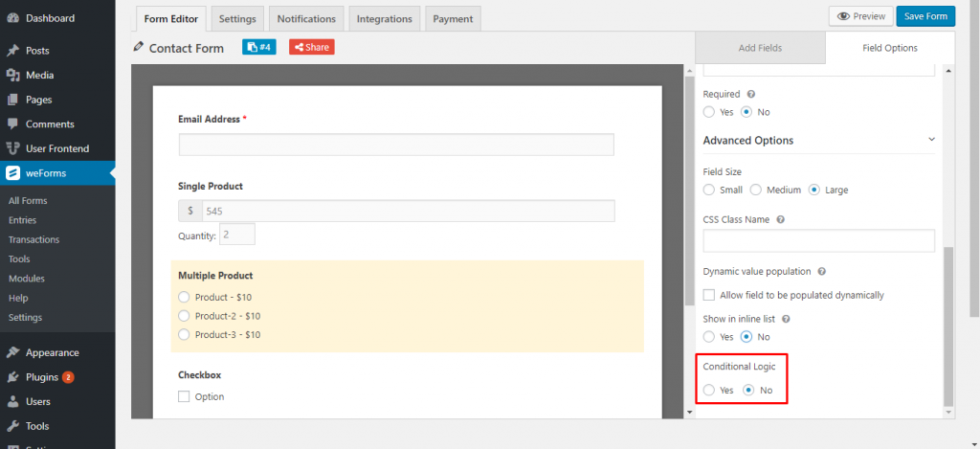Click the Save Form button

point(925,16)
